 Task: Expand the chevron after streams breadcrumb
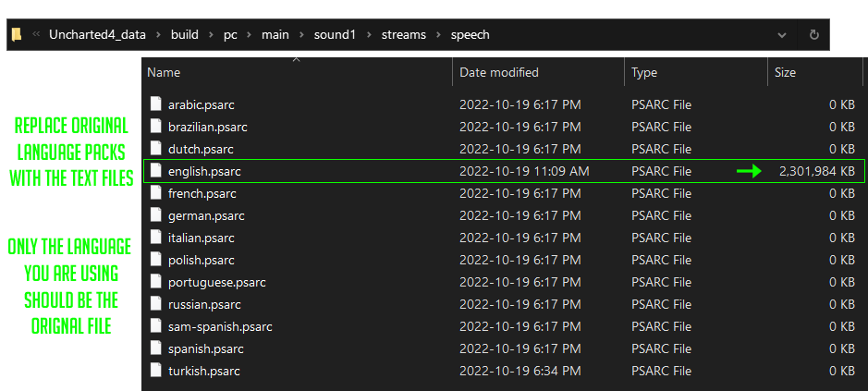pyautogui.click(x=438, y=35)
